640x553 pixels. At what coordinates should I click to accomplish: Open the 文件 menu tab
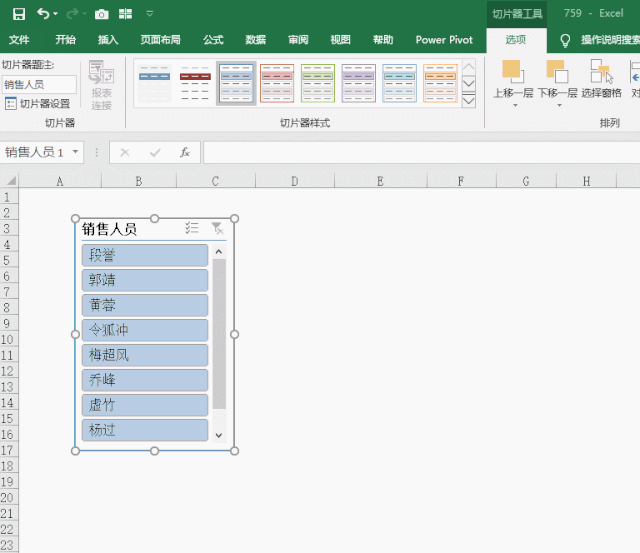click(19, 40)
